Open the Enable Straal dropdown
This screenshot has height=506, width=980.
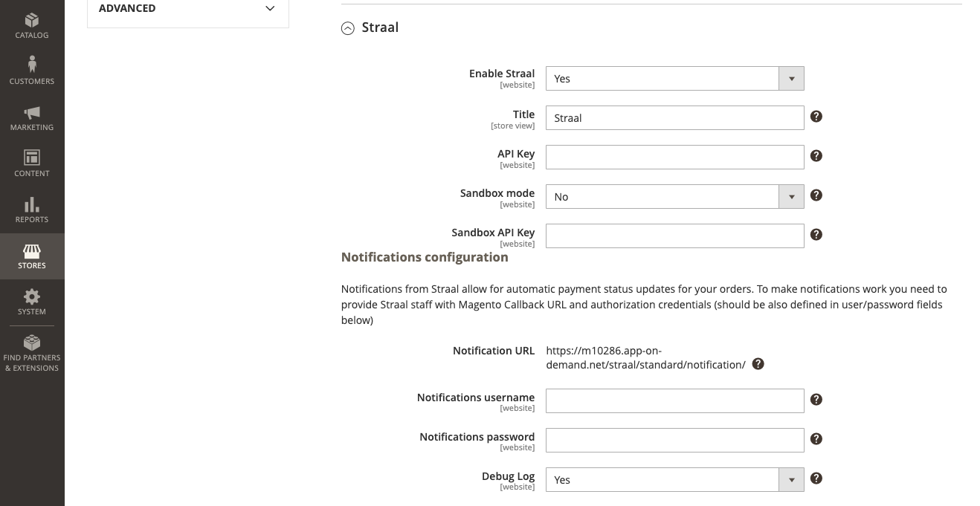[674, 79]
